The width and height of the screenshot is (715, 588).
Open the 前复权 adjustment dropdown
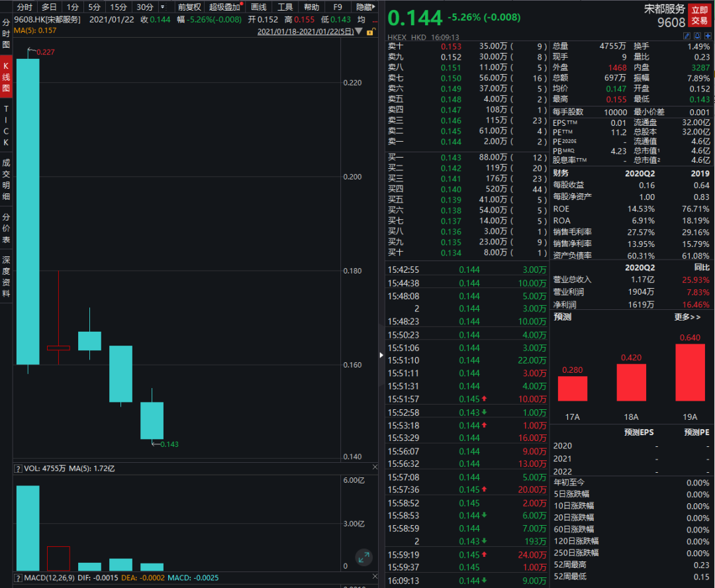point(189,7)
